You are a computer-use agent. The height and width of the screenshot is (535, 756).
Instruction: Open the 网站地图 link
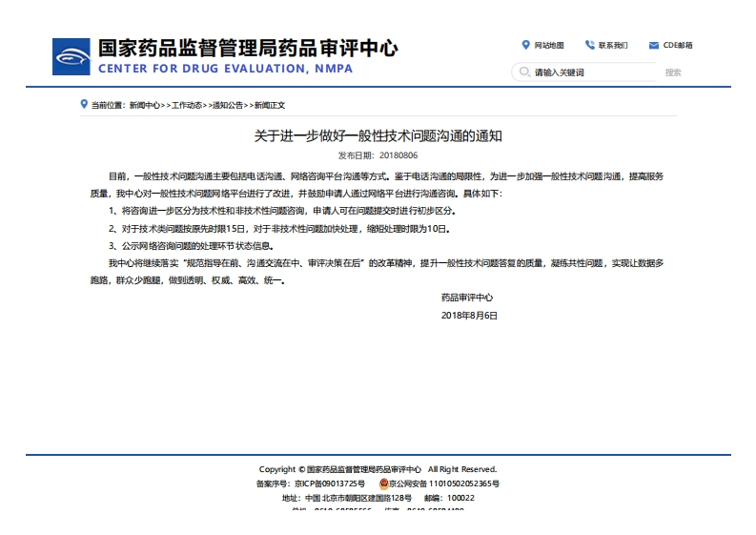(549, 46)
